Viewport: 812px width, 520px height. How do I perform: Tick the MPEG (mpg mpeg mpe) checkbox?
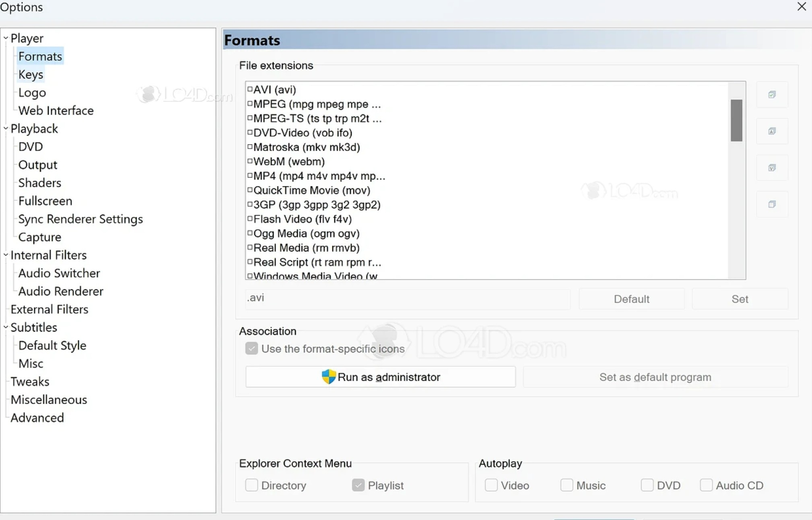250,103
